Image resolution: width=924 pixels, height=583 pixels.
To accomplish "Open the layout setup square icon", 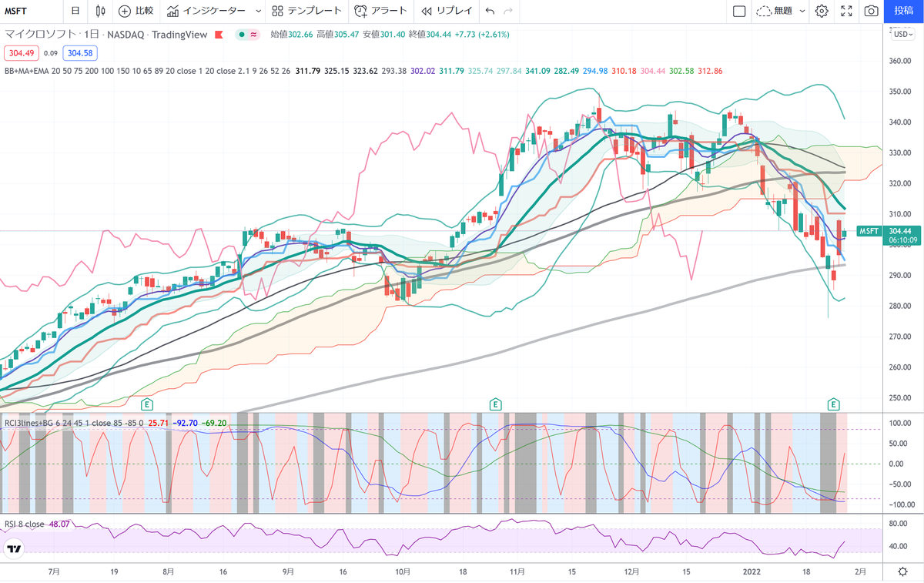I will pyautogui.click(x=738, y=11).
